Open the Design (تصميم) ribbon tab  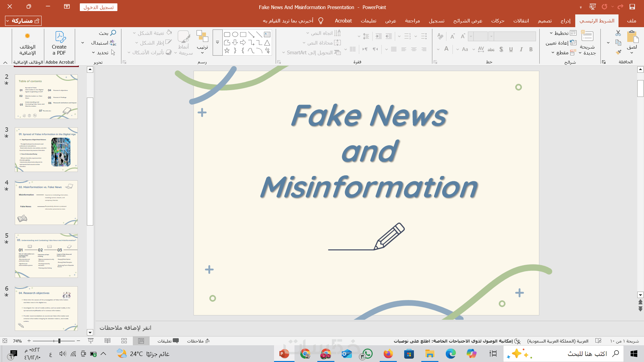(x=545, y=21)
